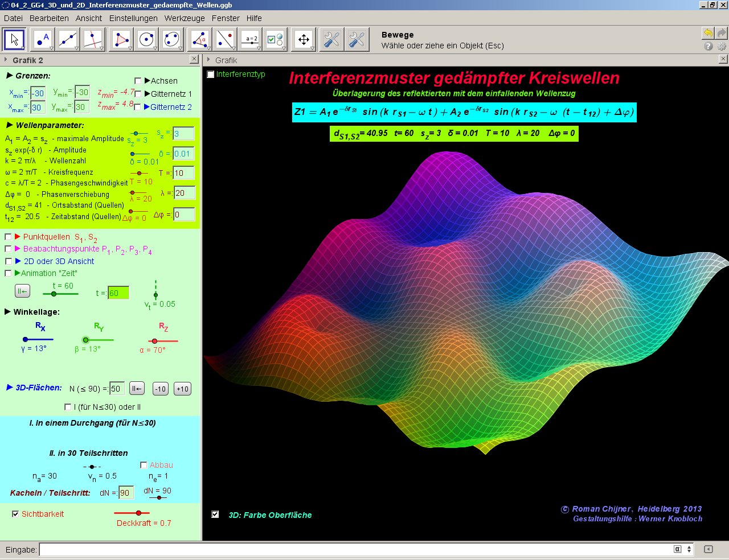This screenshot has height=560, width=729.
Task: Select the New Point tool
Action: click(43, 40)
